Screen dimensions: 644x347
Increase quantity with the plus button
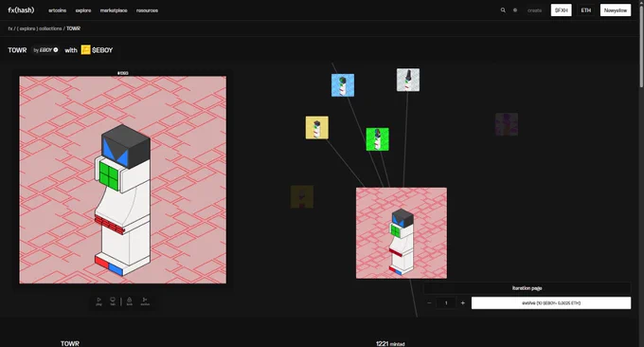(x=463, y=303)
